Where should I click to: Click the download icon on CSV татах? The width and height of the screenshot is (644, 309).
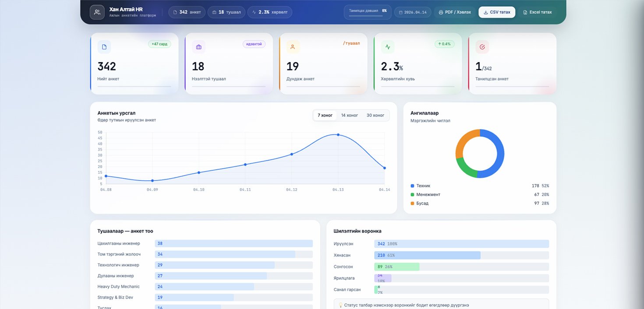pos(485,12)
